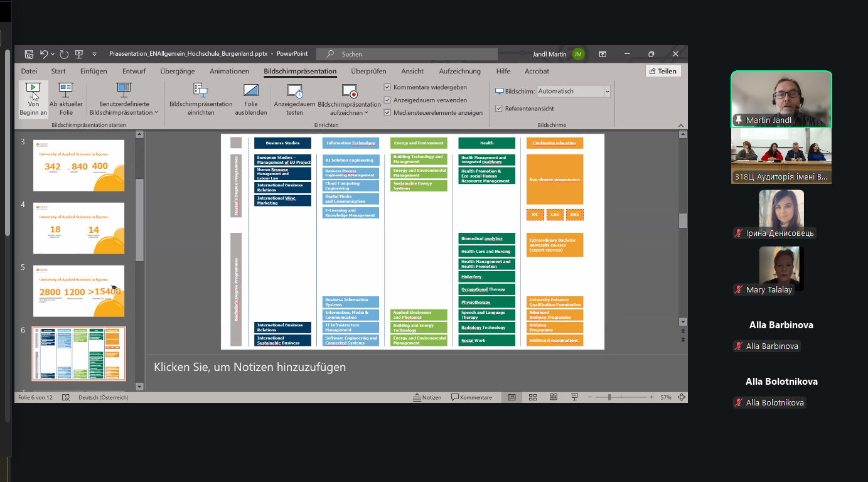Toggle Notizen pane in status bar
Screen dimensions: 868x482
[x=427, y=397]
